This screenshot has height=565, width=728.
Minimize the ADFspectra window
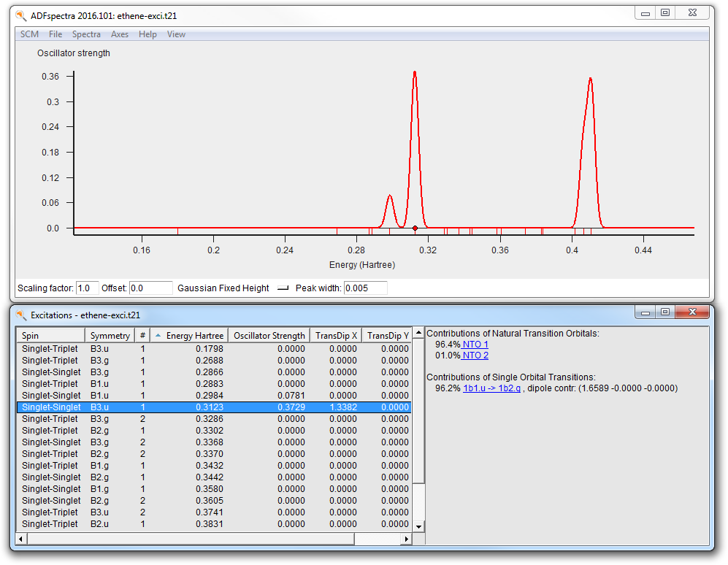[x=645, y=13]
